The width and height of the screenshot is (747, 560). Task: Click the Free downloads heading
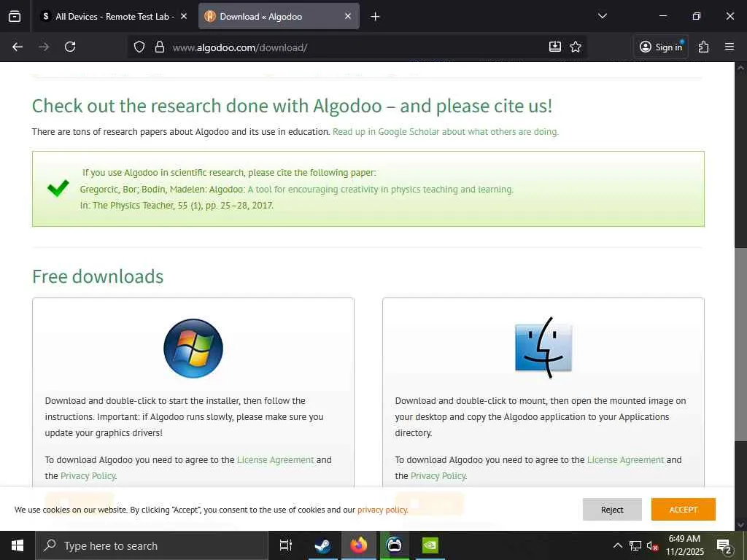click(98, 276)
